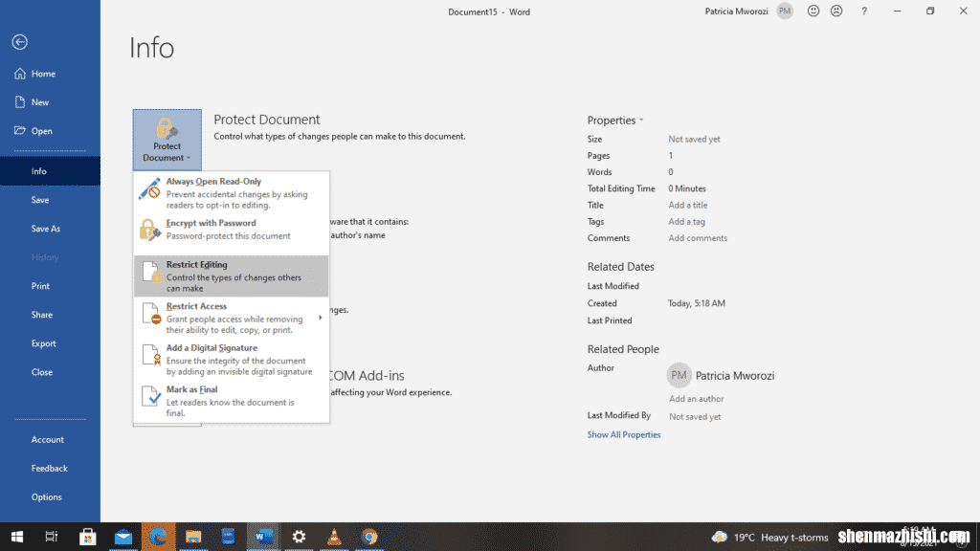Image resolution: width=980 pixels, height=551 pixels.
Task: Click the frown feedback icon
Action: tap(836, 11)
